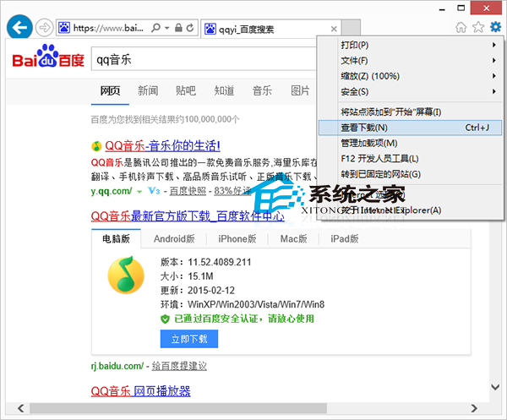Screen dimensions: 507x420
Task: Click the browser Back arrow button
Action: coord(19,27)
